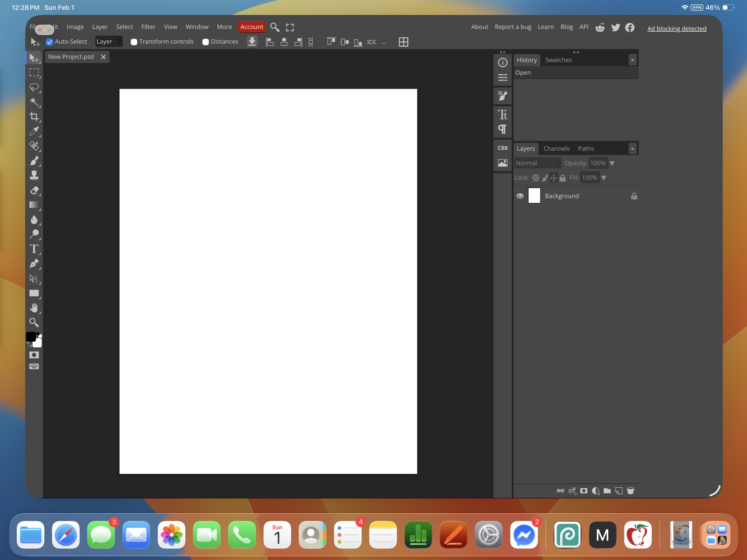
Task: Expand the Fill slider arrow
Action: 604,178
